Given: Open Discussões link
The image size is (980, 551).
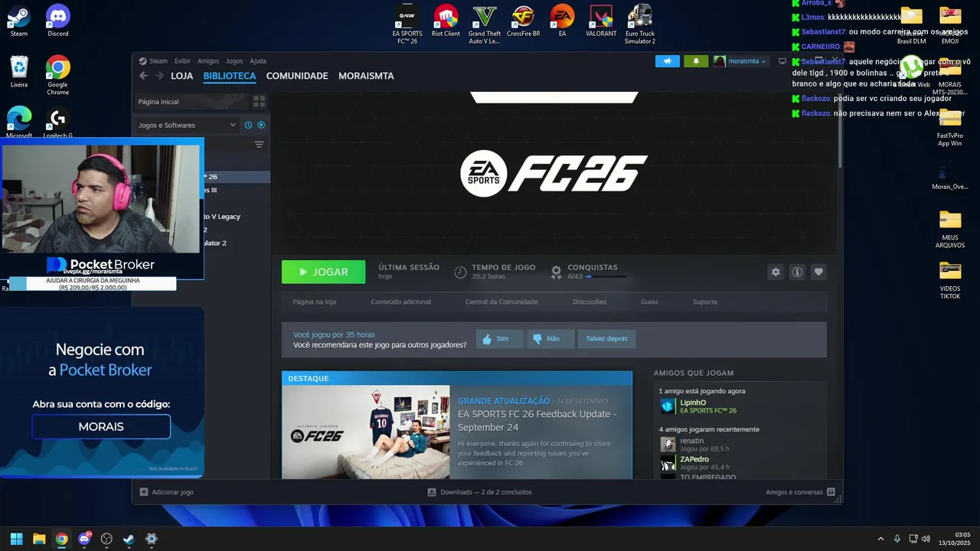Looking at the screenshot, I should pyautogui.click(x=590, y=302).
